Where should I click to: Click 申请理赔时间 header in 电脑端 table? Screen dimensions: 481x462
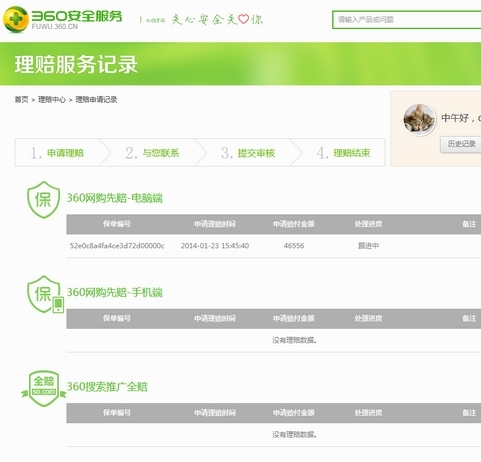215,224
